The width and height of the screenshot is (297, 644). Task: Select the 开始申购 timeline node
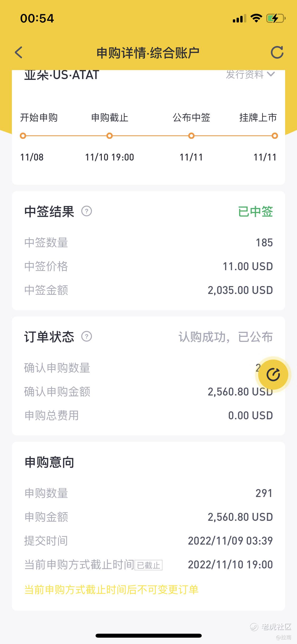[x=23, y=136]
